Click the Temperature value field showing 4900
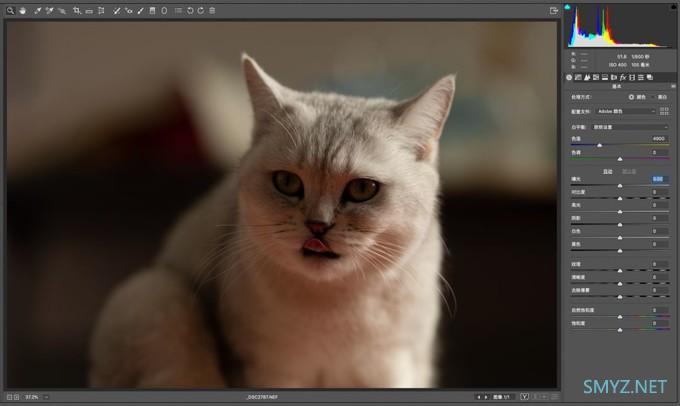 659,139
